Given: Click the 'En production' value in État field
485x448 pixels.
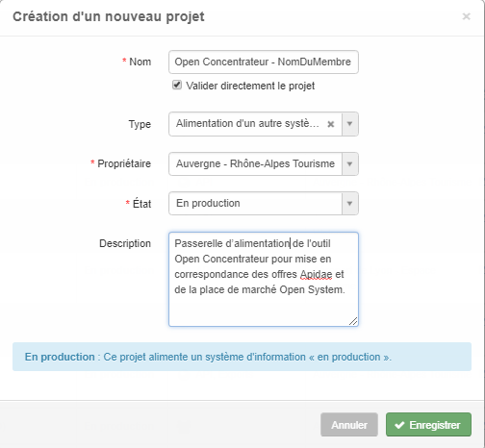Looking at the screenshot, I should click(x=208, y=203).
